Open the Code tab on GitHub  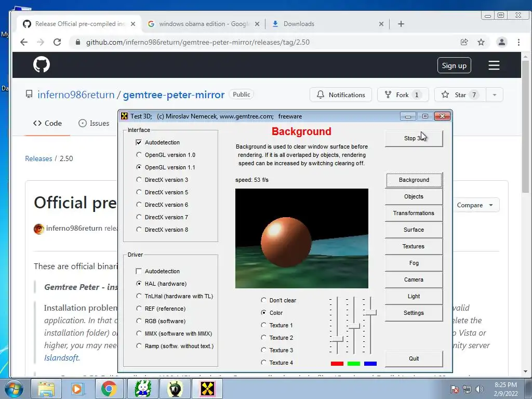[47, 123]
